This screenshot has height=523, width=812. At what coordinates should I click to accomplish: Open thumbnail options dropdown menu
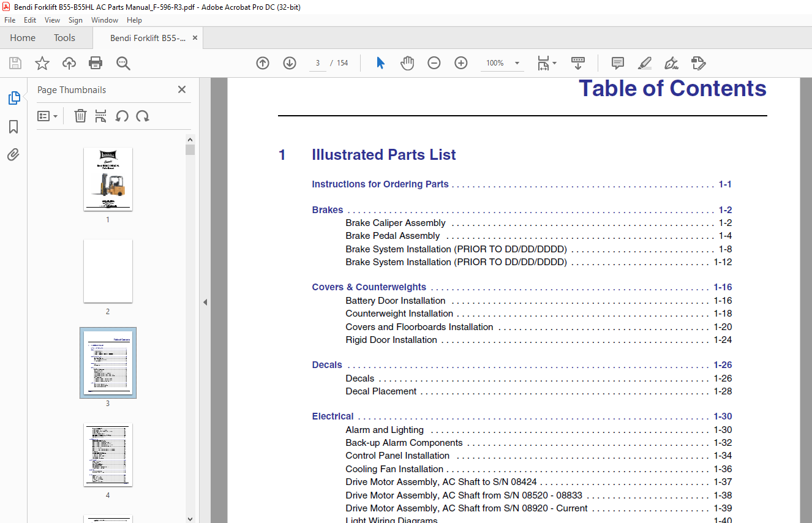pyautogui.click(x=47, y=116)
